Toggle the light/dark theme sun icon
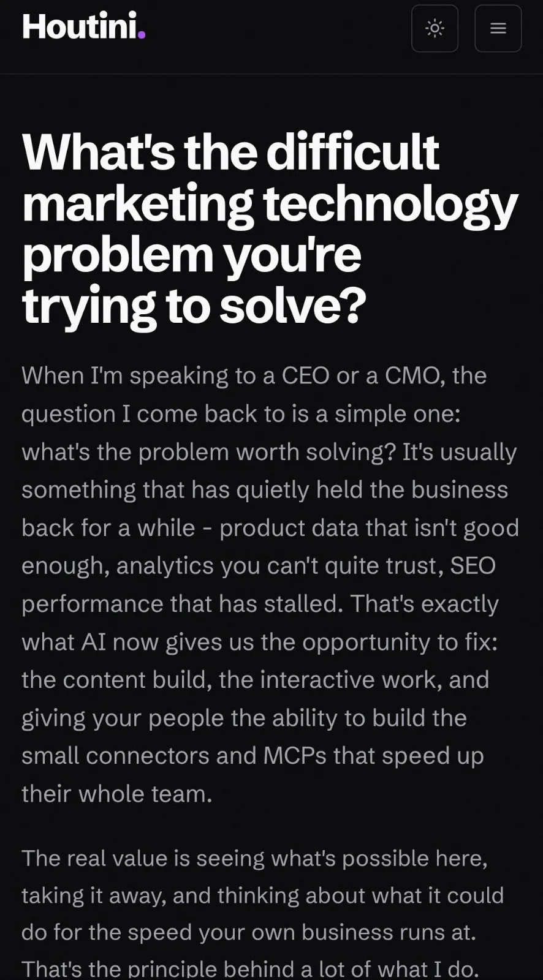The image size is (543, 980). [435, 28]
